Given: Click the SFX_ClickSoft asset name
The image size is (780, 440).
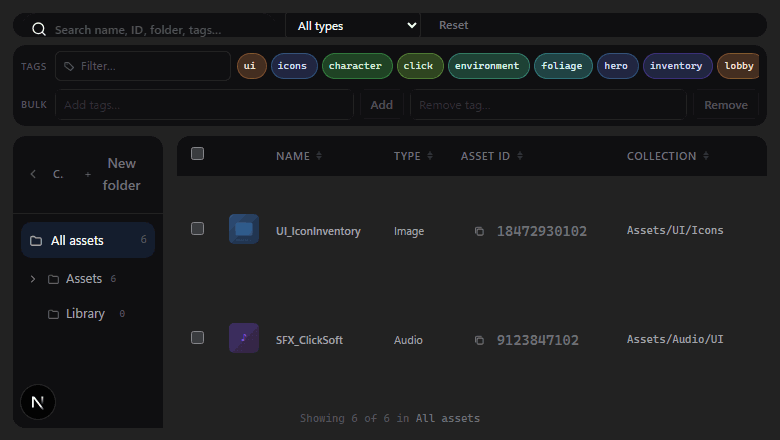Looking at the screenshot, I should [309, 340].
